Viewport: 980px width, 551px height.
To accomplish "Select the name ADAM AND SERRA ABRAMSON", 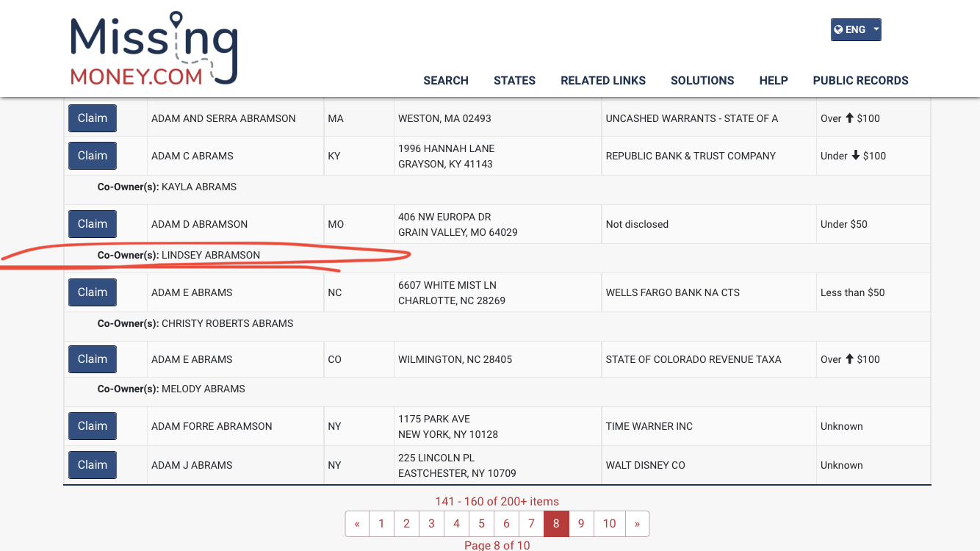I will pyautogui.click(x=223, y=118).
